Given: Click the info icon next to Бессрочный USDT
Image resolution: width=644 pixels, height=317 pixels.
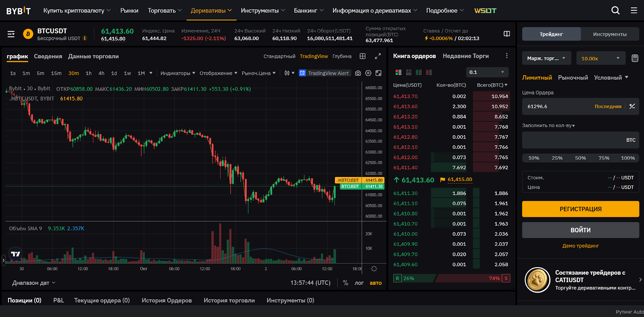Looking at the screenshot, I should [x=85, y=38].
